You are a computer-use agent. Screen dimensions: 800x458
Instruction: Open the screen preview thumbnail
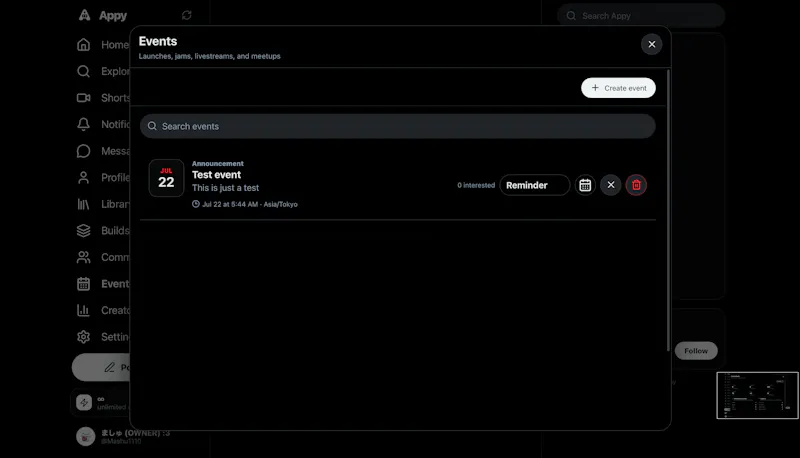click(758, 395)
